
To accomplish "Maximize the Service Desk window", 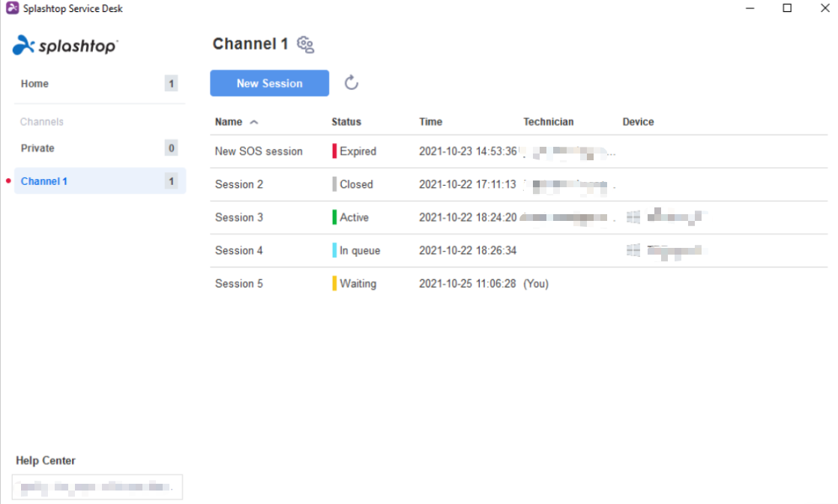I will [787, 8].
